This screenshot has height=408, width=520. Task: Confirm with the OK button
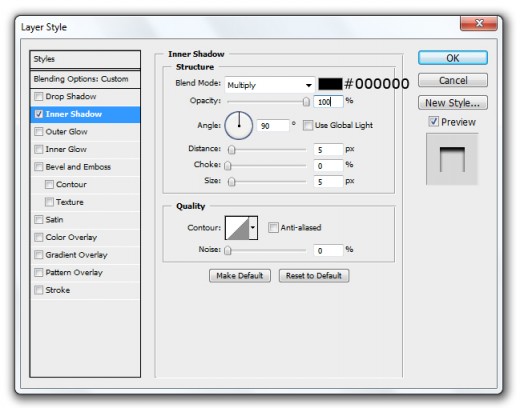[x=453, y=58]
